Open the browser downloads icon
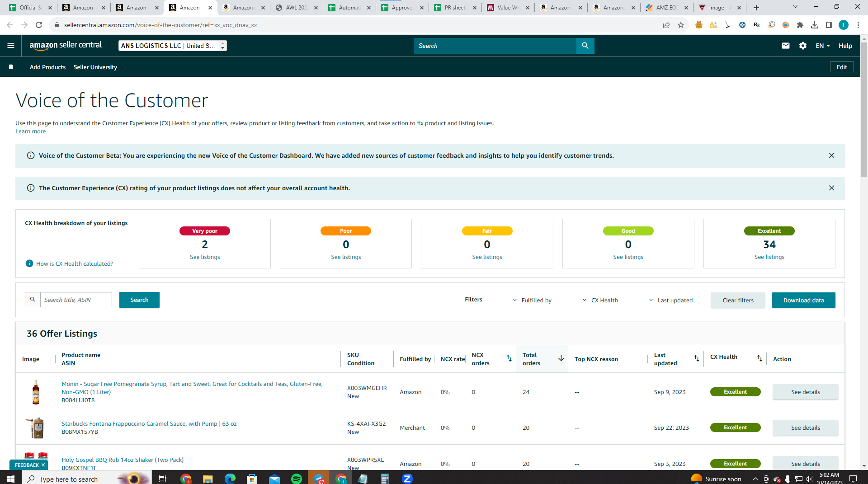 coord(815,25)
